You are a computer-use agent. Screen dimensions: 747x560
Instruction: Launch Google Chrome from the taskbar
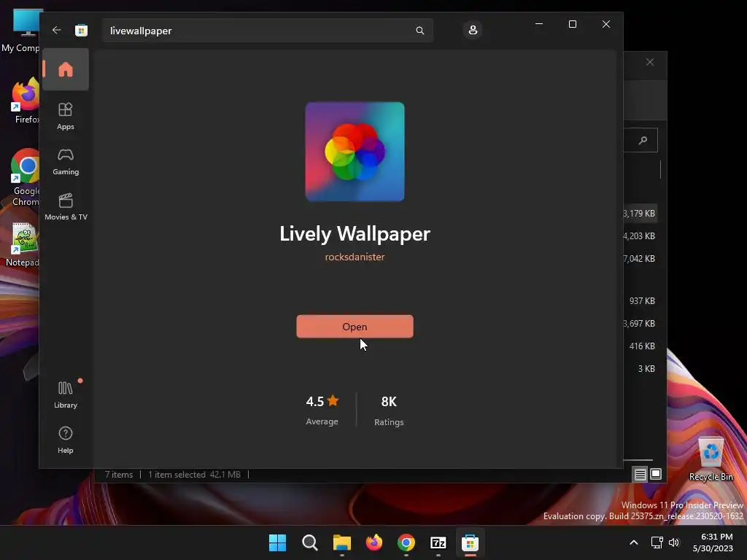pos(406,542)
